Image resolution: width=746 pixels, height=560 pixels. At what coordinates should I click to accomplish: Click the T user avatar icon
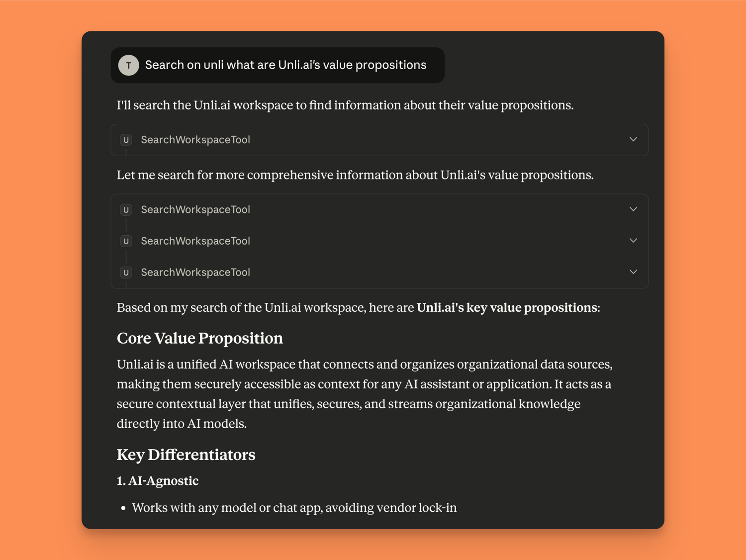click(x=128, y=65)
